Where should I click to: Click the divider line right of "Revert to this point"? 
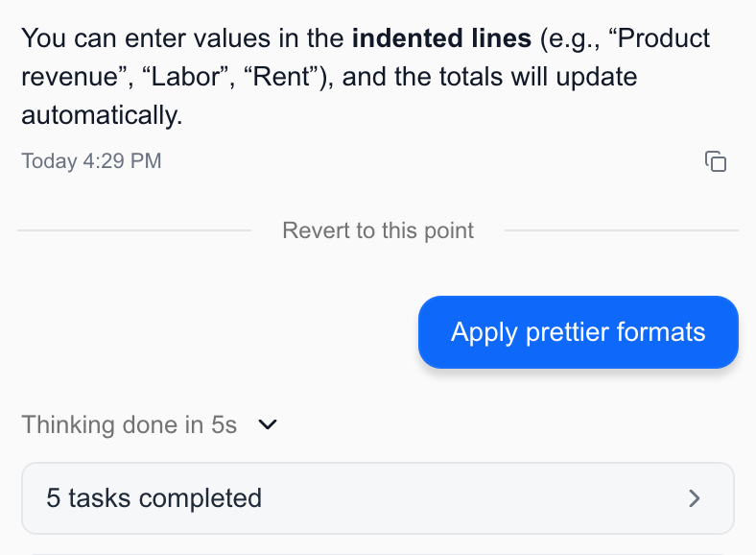point(621,230)
